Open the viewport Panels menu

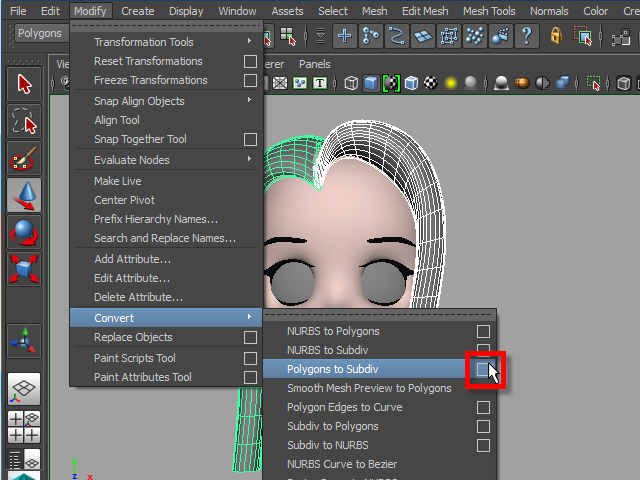[x=314, y=64]
